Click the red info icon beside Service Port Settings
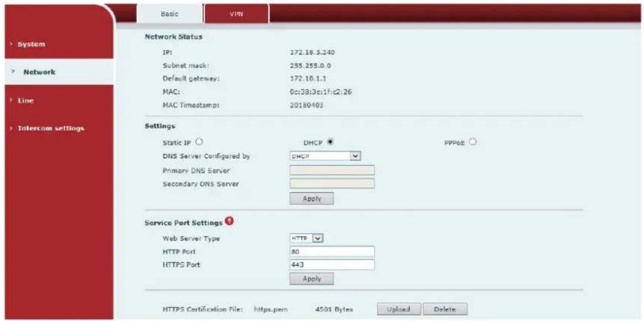 point(229,222)
